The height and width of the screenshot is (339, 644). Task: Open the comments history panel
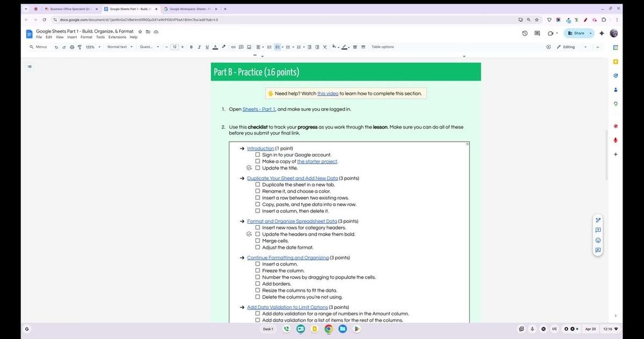click(x=537, y=33)
